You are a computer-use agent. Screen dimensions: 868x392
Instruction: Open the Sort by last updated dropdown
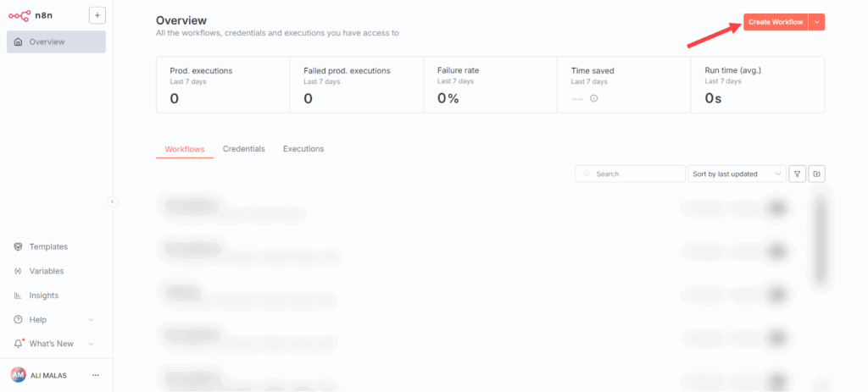(737, 174)
